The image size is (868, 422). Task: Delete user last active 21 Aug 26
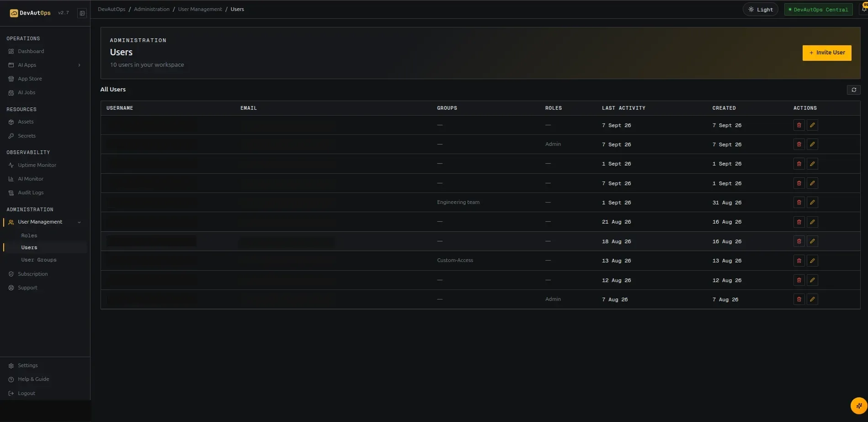(x=799, y=222)
